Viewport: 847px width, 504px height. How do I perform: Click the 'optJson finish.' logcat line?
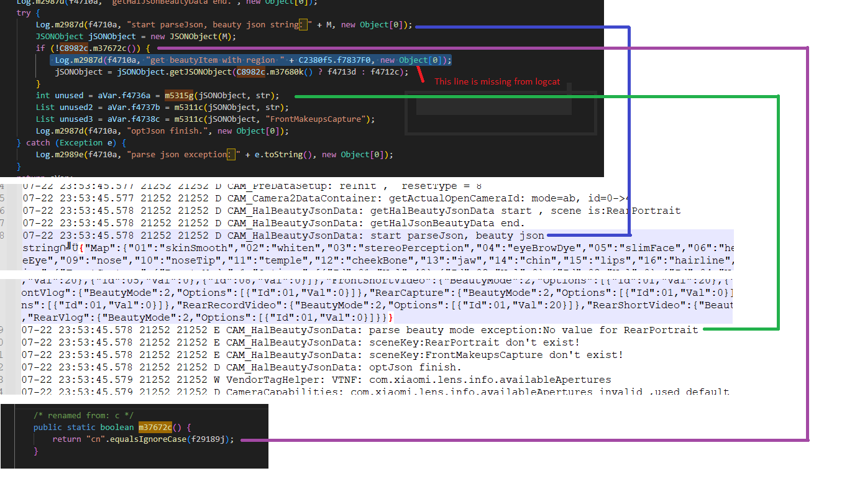(x=241, y=367)
